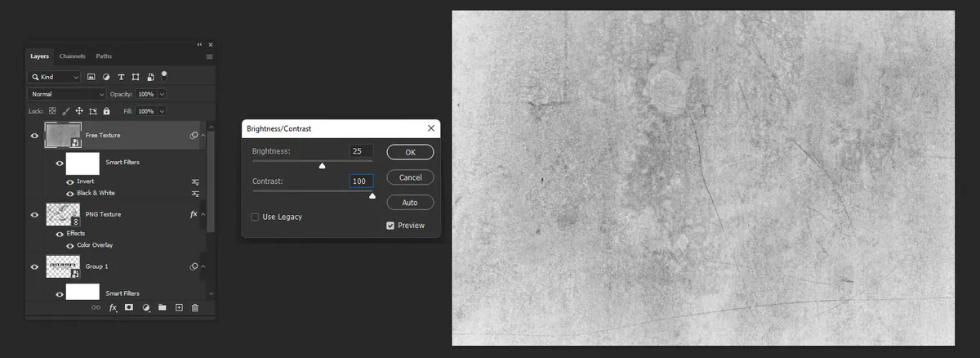Create new adjustment layer icon

pos(145,308)
